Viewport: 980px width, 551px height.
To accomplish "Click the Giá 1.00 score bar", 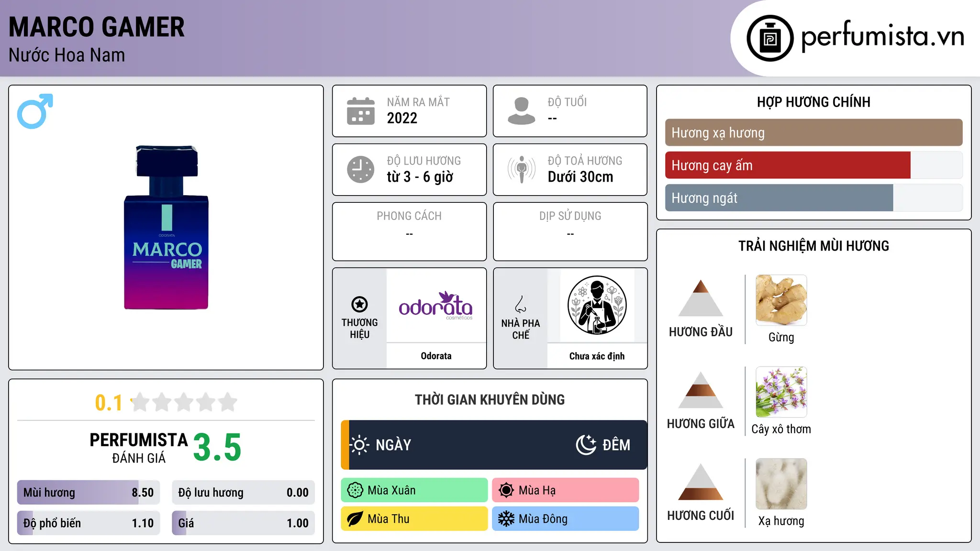I will 243,523.
